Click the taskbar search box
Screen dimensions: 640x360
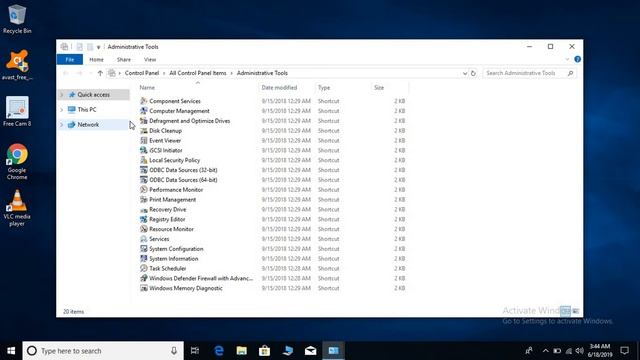103,351
